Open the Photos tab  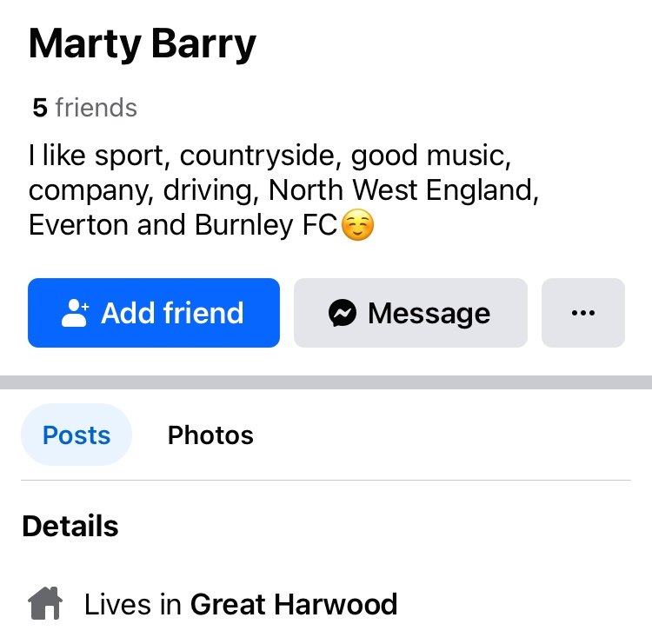[210, 435]
